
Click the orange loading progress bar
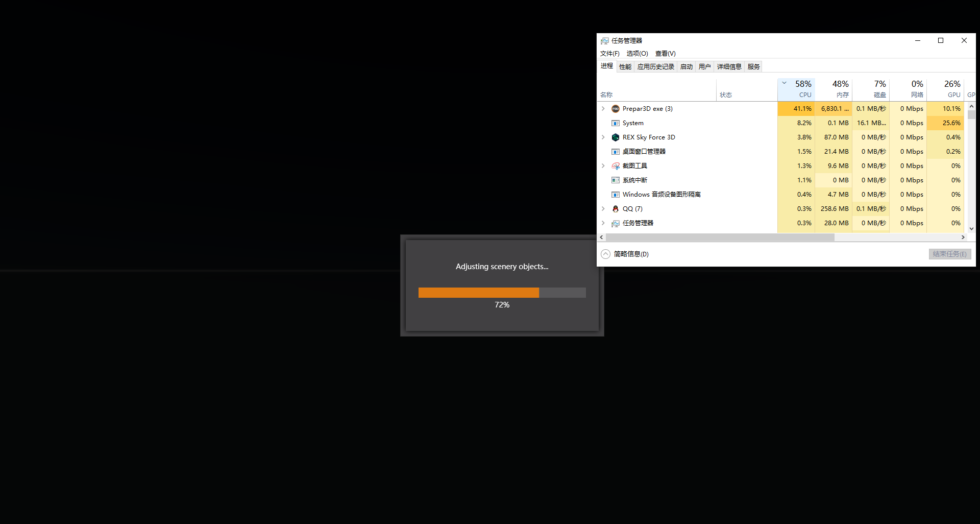coord(478,293)
